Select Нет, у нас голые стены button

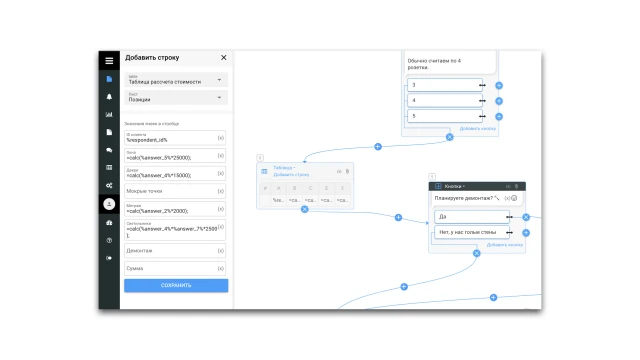click(472, 232)
